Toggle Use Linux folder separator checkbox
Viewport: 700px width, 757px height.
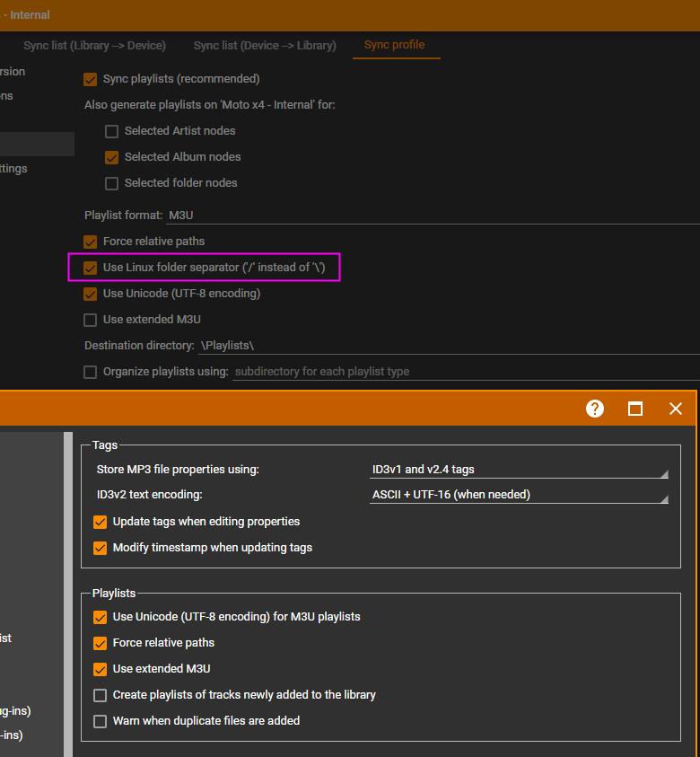91,268
